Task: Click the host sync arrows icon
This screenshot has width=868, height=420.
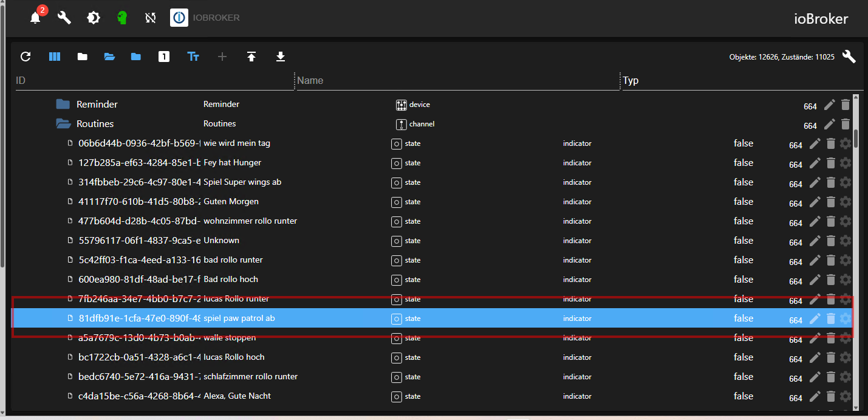Action: (151, 18)
